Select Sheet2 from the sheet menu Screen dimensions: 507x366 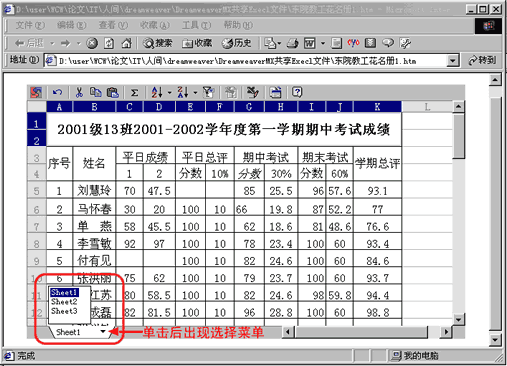[64, 302]
